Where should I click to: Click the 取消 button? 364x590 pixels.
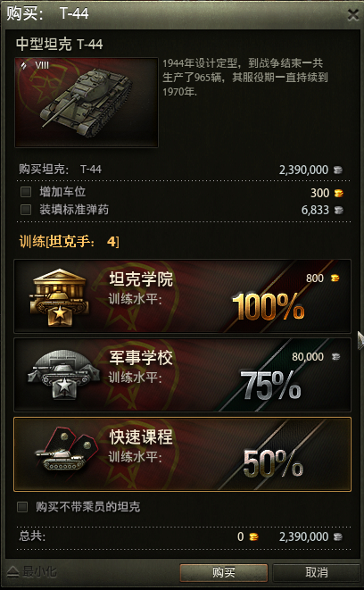click(x=316, y=573)
